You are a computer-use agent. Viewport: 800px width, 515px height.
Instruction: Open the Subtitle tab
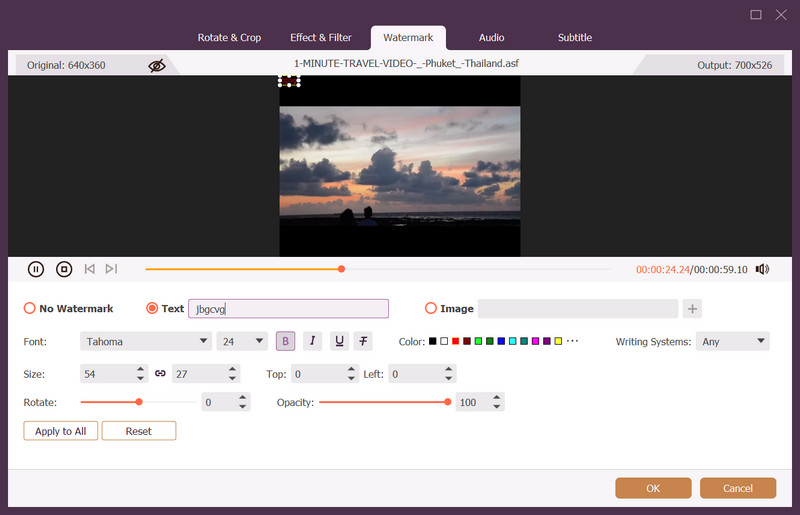574,38
